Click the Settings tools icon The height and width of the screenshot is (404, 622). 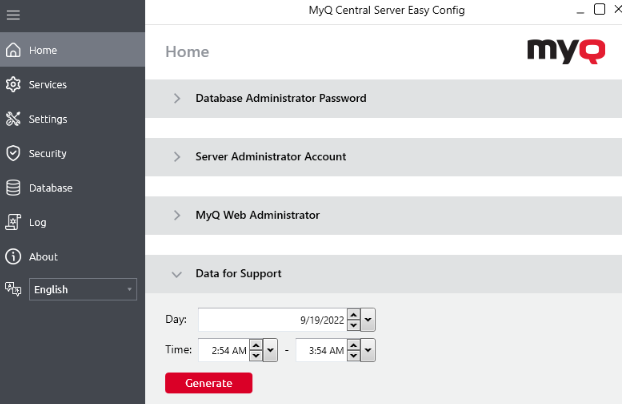(14, 119)
